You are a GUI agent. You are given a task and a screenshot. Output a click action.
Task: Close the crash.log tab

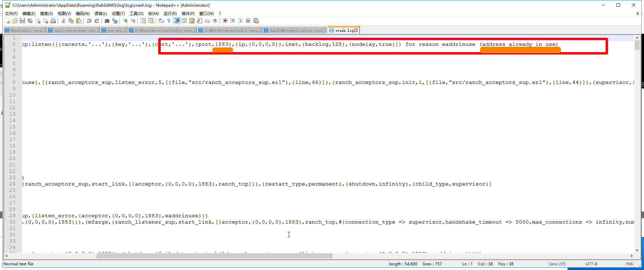coord(356,30)
